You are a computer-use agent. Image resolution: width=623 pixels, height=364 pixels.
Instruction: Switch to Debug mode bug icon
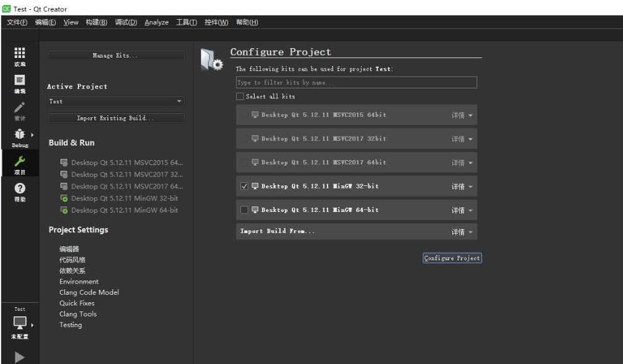tap(20, 134)
